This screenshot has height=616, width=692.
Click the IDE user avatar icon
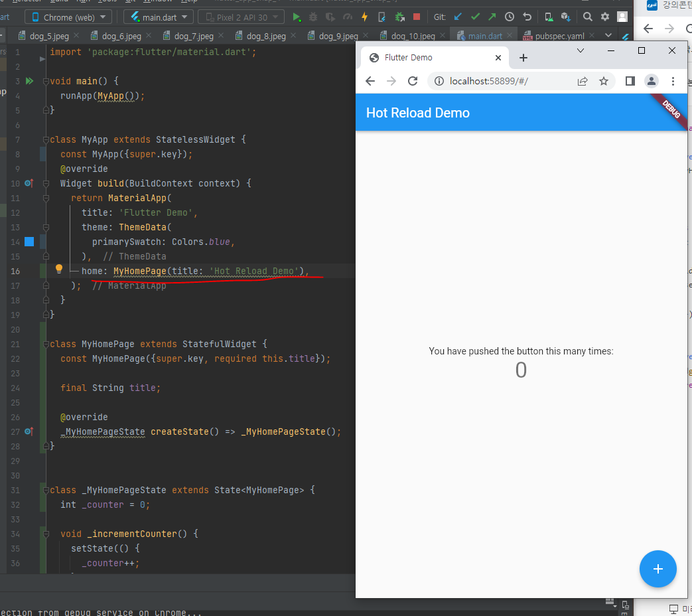(622, 17)
